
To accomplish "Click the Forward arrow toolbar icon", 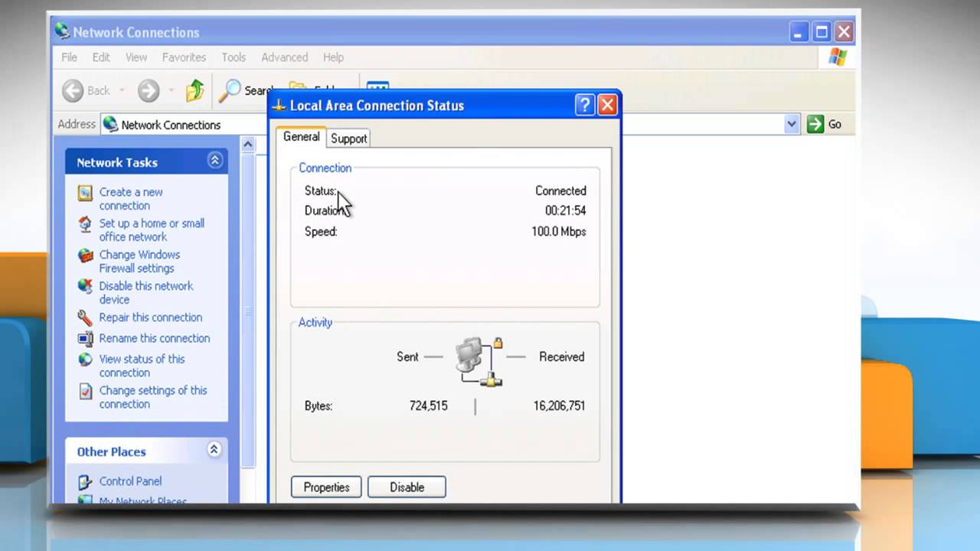I will click(149, 91).
